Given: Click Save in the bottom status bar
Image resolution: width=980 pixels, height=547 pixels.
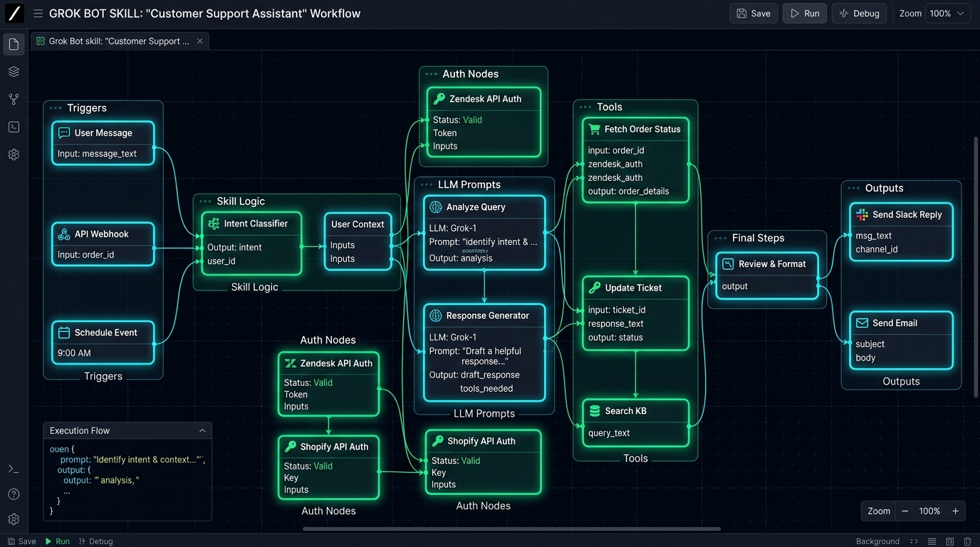Looking at the screenshot, I should tap(22, 541).
